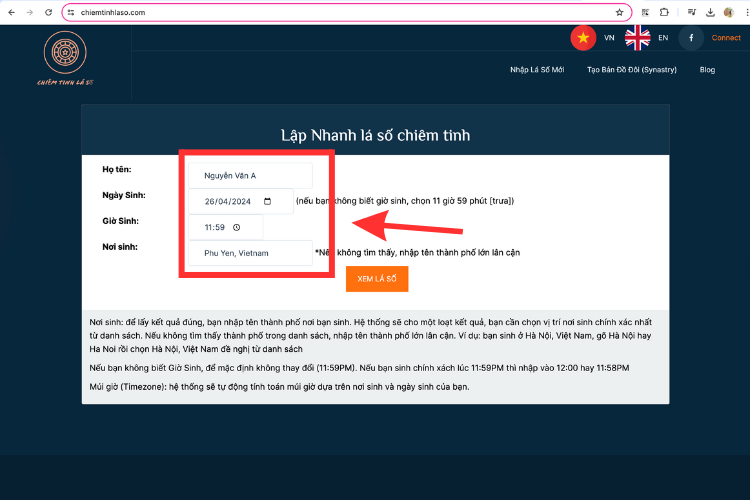Open Nhập Lá Số Mới menu item
The width and height of the screenshot is (750, 500).
537,70
